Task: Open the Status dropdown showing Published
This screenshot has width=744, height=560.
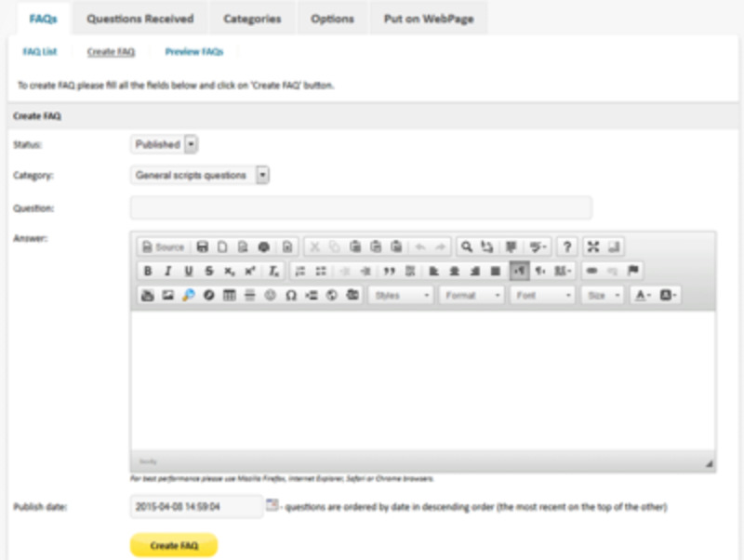Action: point(164,144)
